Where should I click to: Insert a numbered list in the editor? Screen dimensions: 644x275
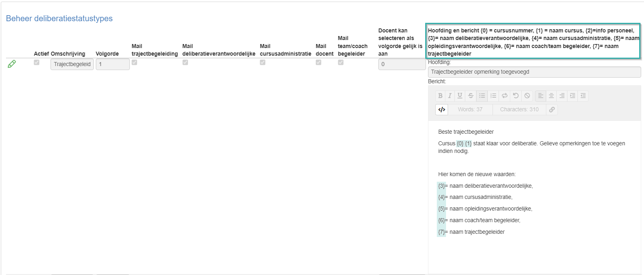(x=493, y=96)
